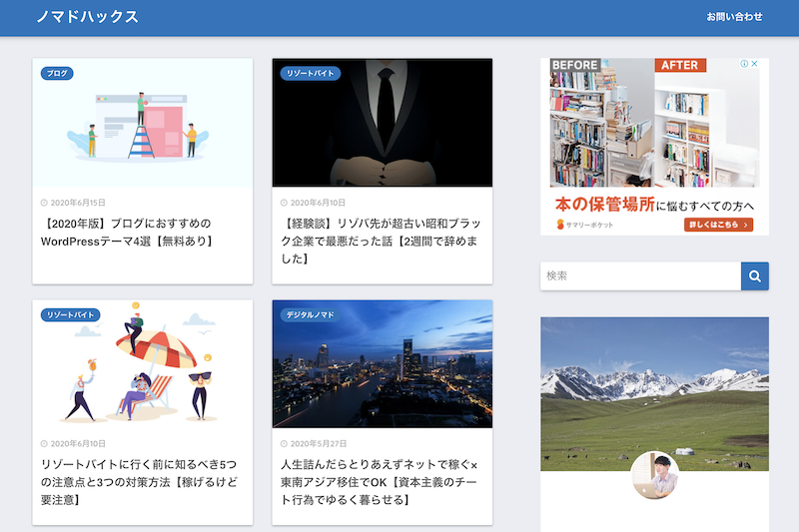Click the ad info icon
Image resolution: width=799 pixels, height=532 pixels.
pos(744,65)
